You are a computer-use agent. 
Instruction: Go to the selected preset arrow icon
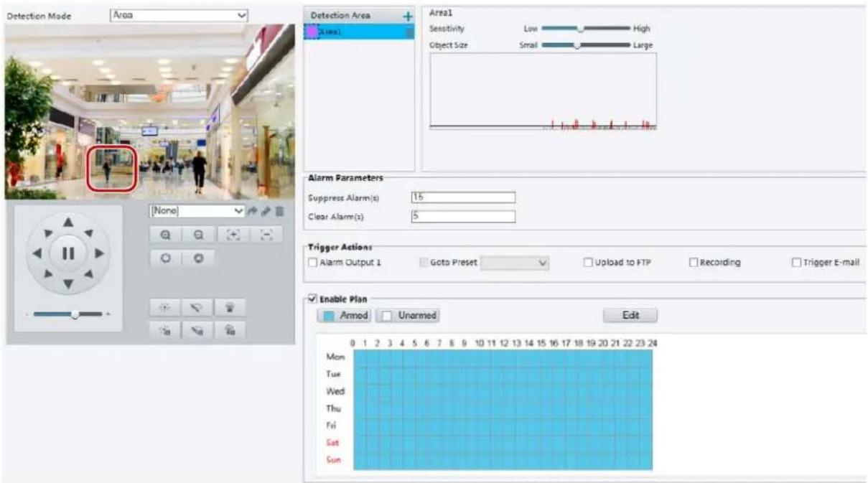pyautogui.click(x=253, y=212)
